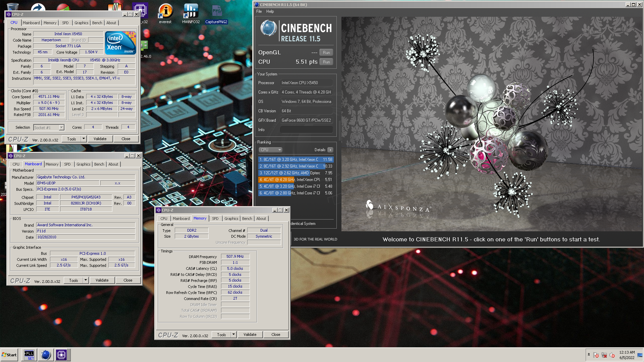Expand Tools arrow in CPU-Z CPU window
Image resolution: width=644 pixels, height=362 pixels.
pos(84,139)
